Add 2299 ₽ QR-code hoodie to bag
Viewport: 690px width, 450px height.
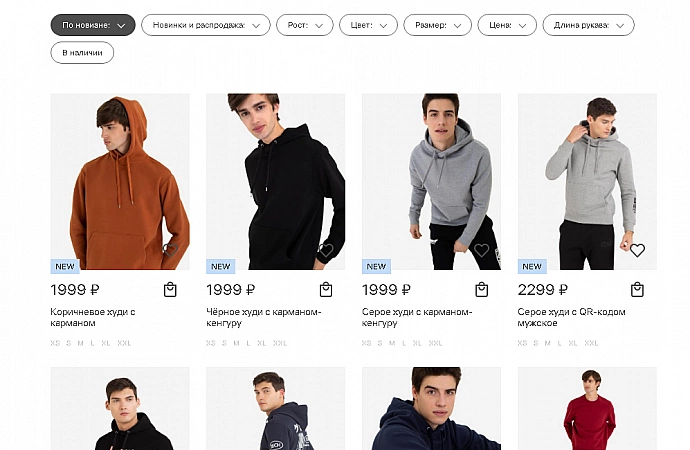[x=638, y=290]
